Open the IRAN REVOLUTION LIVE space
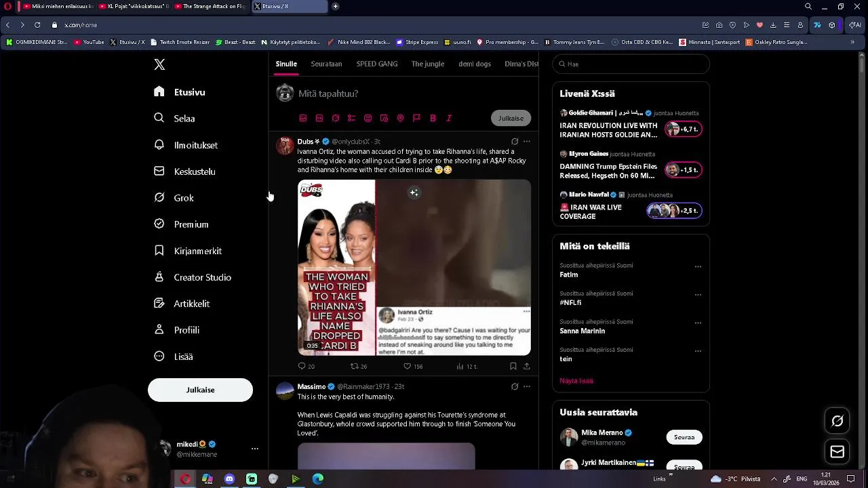 pyautogui.click(x=631, y=125)
